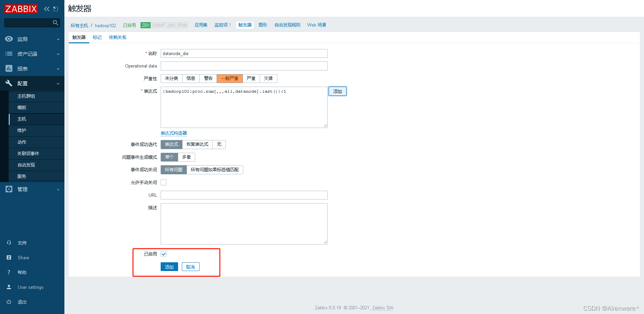Click the gear icon for 管理
644x314 pixels.
pos(9,189)
